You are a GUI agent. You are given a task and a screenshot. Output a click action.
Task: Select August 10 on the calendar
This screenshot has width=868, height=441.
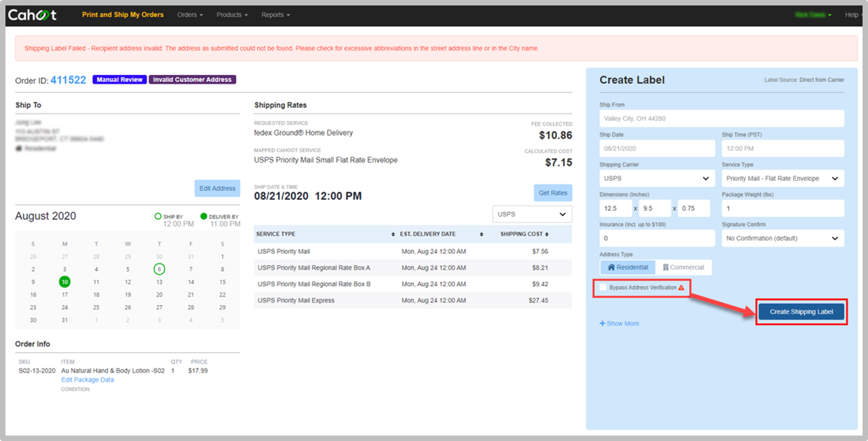click(x=65, y=282)
